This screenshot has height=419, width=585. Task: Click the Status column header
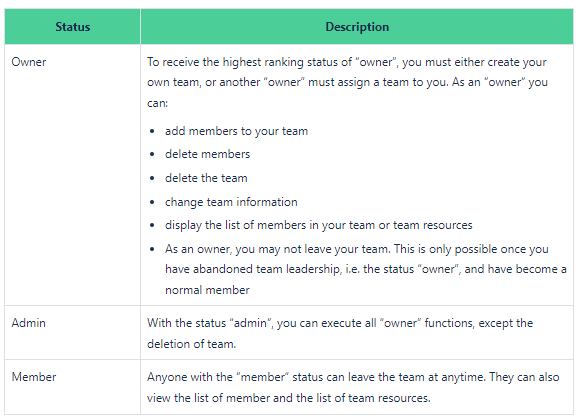pyautogui.click(x=72, y=26)
